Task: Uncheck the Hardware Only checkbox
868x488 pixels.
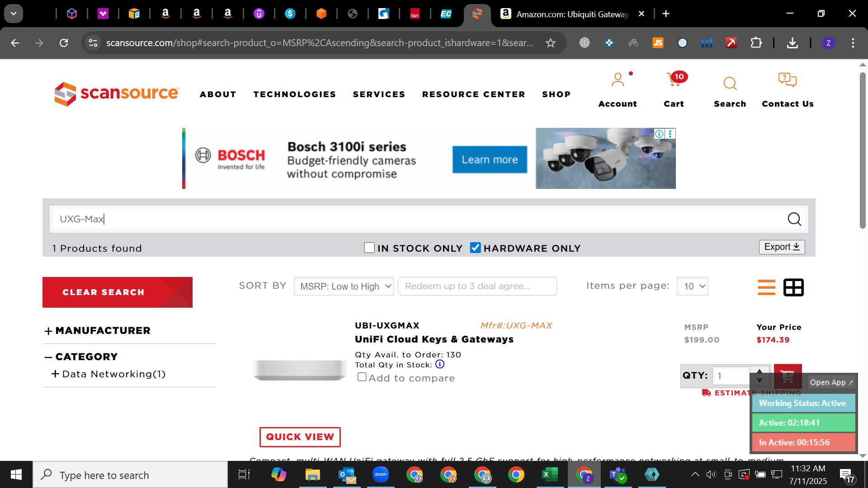Action: [x=475, y=248]
